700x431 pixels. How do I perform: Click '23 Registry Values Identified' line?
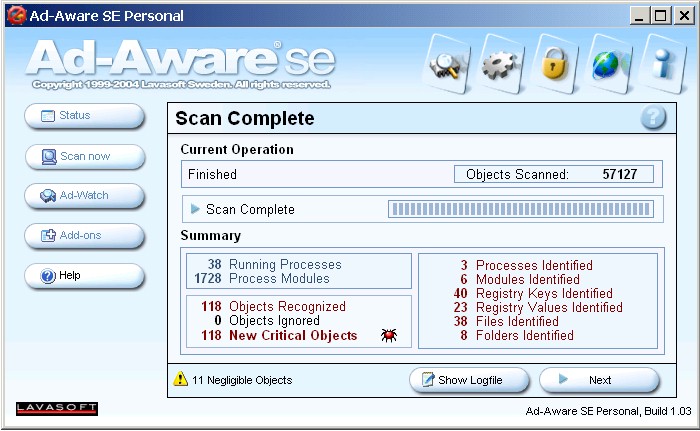tap(538, 307)
